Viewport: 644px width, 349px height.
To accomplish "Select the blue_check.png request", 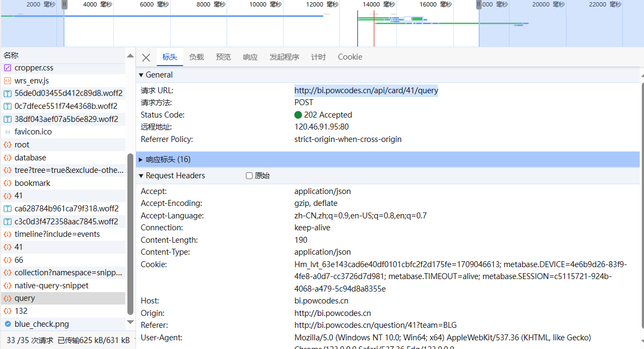I will pyautogui.click(x=63, y=324).
